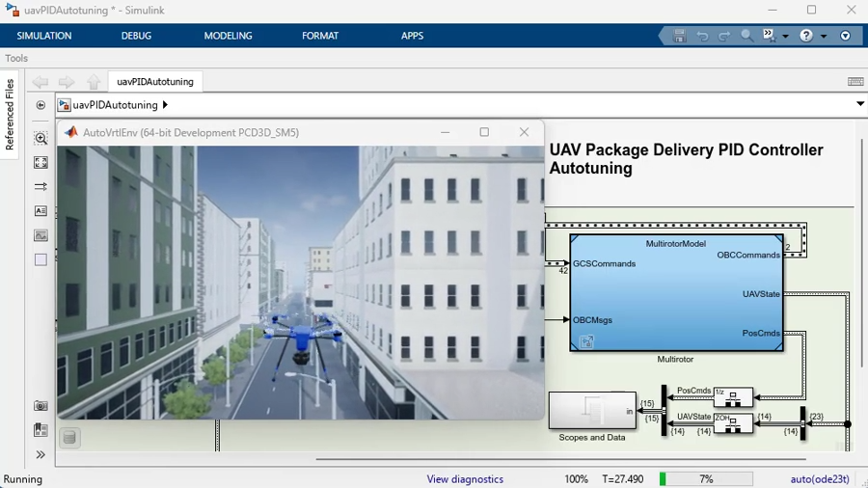Click the Running status text
The width and height of the screenshot is (868, 488).
coord(23,479)
